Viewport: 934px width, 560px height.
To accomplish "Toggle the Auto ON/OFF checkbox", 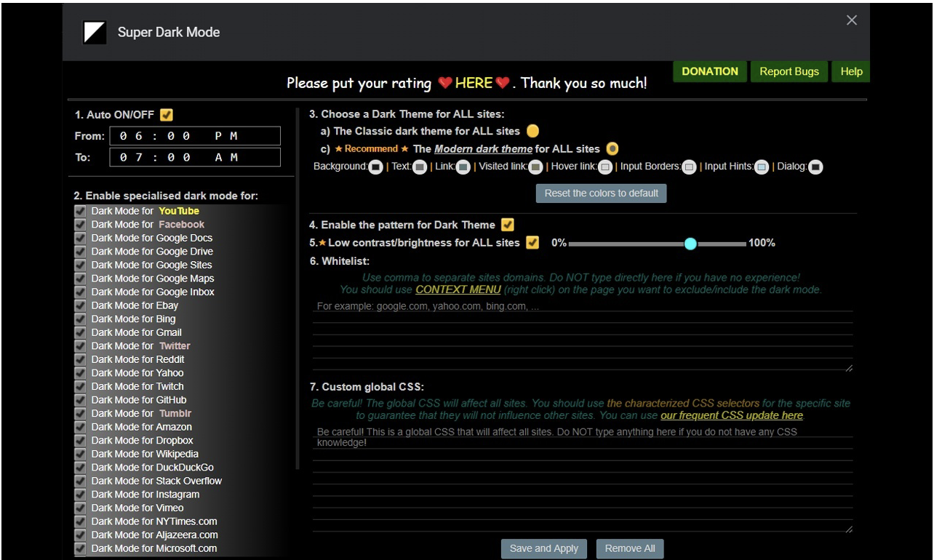I will (167, 114).
